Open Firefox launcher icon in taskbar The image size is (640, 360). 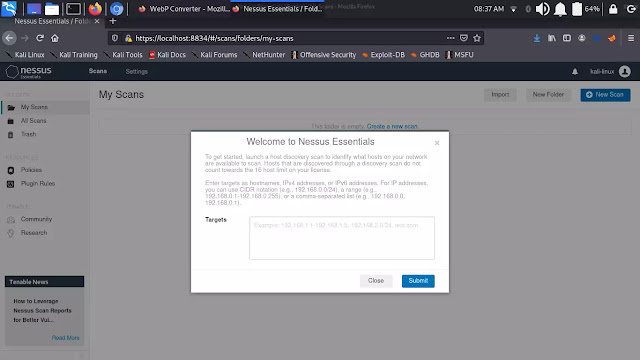[x=95, y=9]
